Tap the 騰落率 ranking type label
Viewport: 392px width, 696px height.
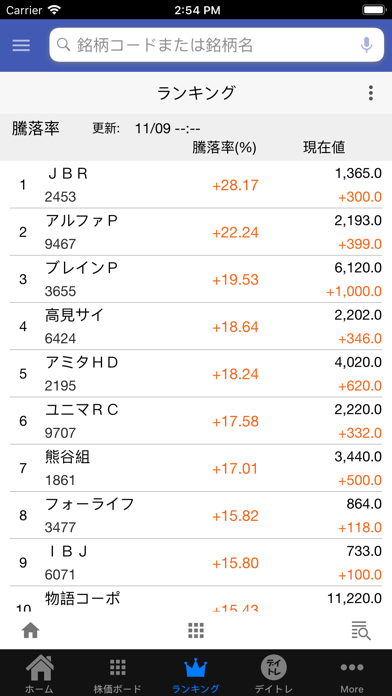coord(36,128)
